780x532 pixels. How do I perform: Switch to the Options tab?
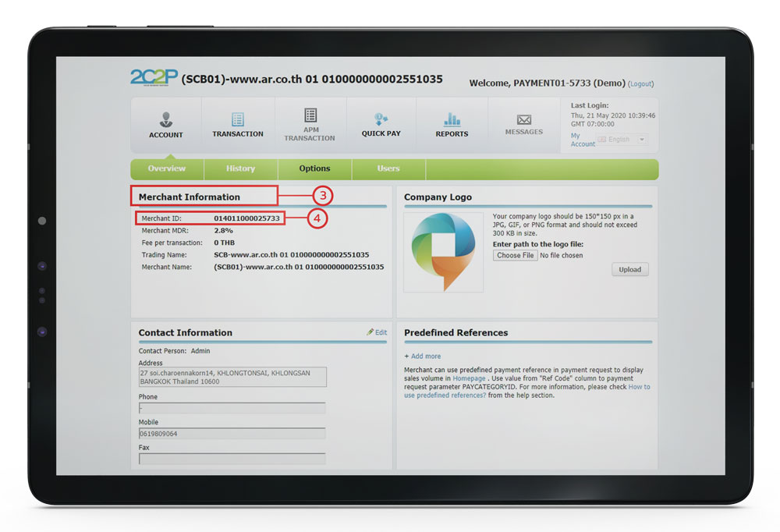tap(314, 168)
